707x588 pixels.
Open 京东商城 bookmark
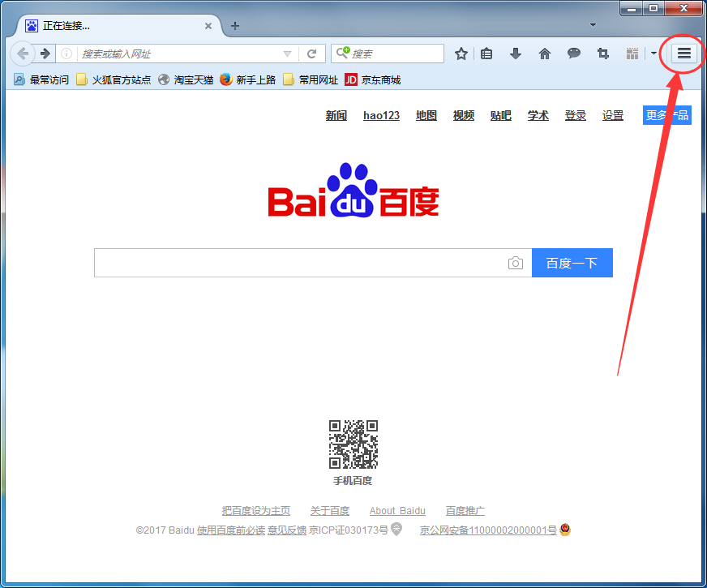pos(373,79)
